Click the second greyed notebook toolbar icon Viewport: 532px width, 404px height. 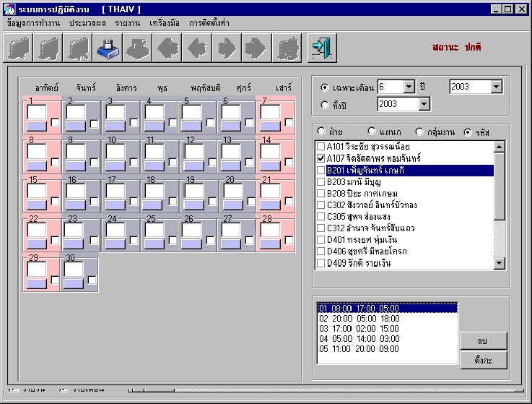(x=48, y=48)
